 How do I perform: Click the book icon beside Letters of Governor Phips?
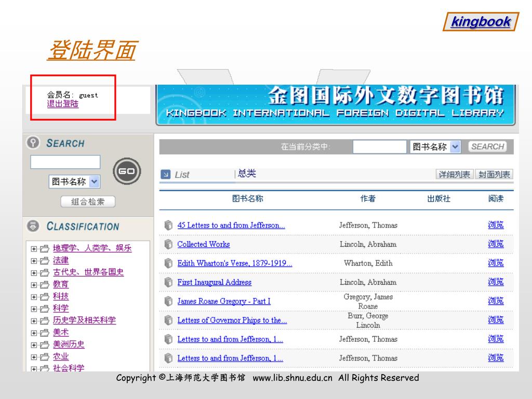click(168, 320)
